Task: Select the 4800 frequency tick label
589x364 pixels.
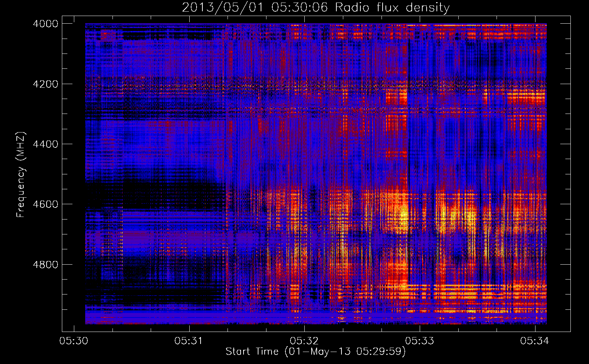Action: [46, 265]
